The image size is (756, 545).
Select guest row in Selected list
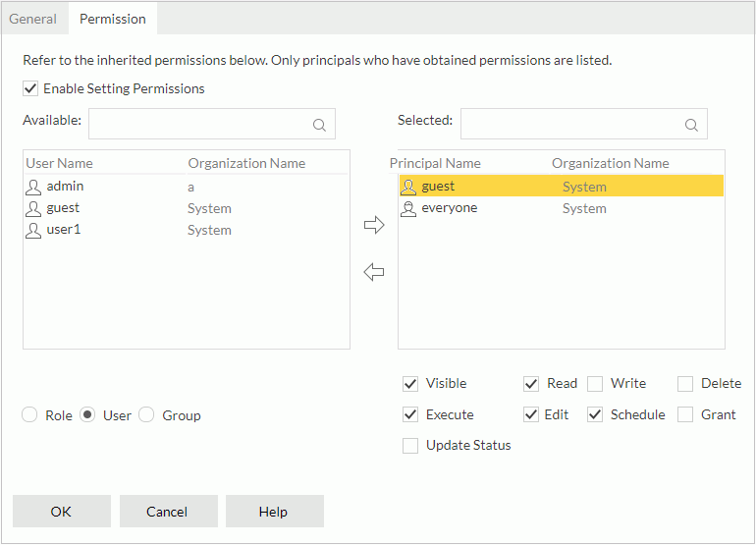pos(562,187)
